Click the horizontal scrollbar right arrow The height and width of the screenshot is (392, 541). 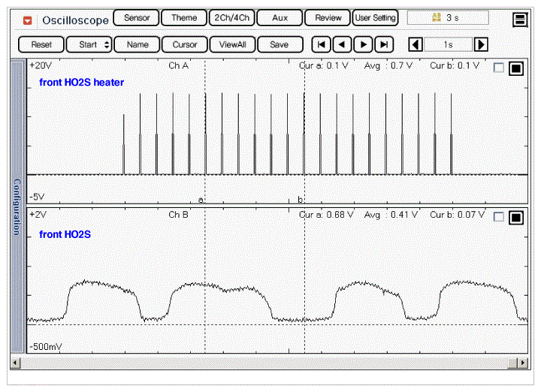pos(523,363)
